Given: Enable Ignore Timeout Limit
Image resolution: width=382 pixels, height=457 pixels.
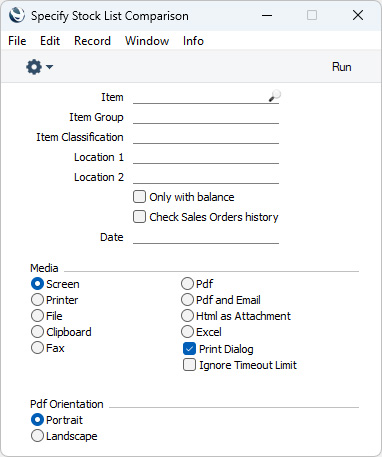Looking at the screenshot, I should [189, 365].
